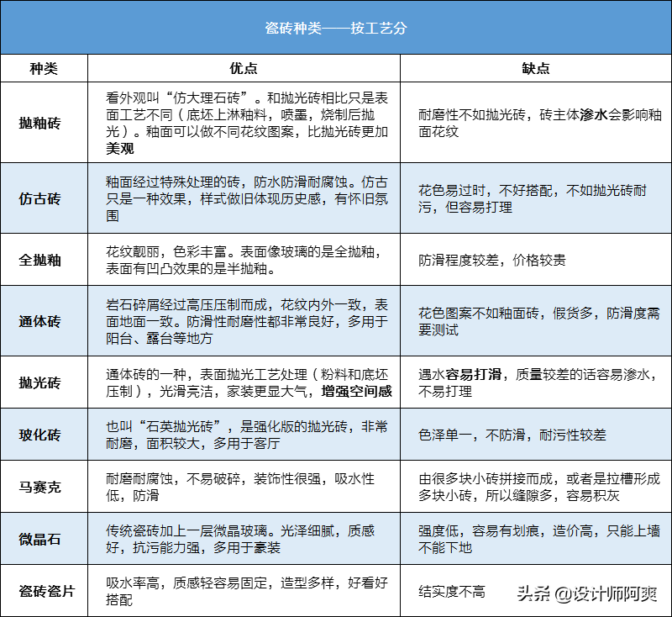Screen dimensions: 672x617
Task: Click the watermark 头条 @设计师阿爽
Action: pos(586,593)
